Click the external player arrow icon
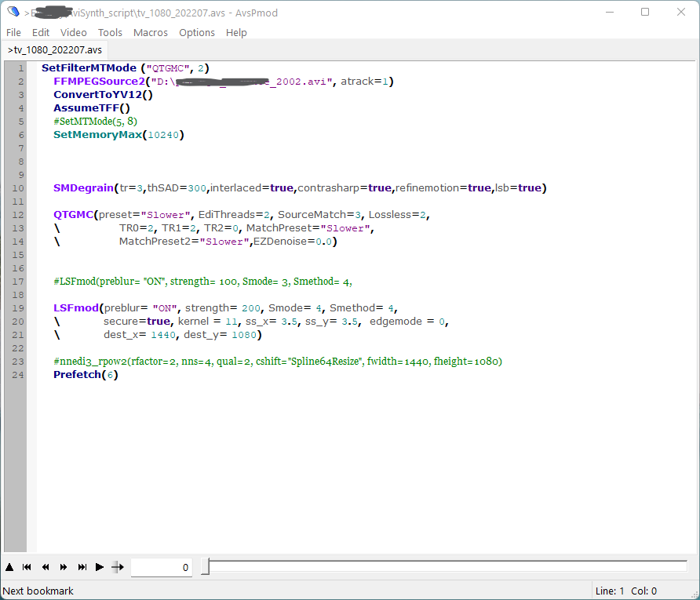 [x=118, y=567]
